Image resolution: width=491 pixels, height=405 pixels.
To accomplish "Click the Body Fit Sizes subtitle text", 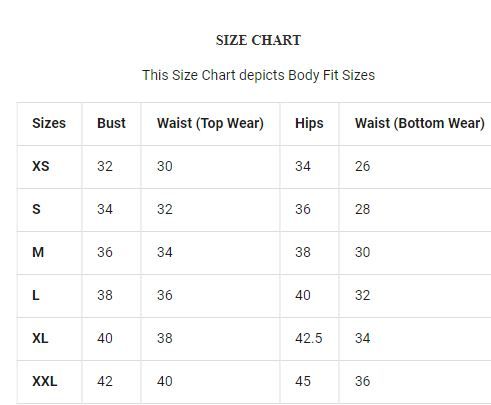I will pos(258,75).
